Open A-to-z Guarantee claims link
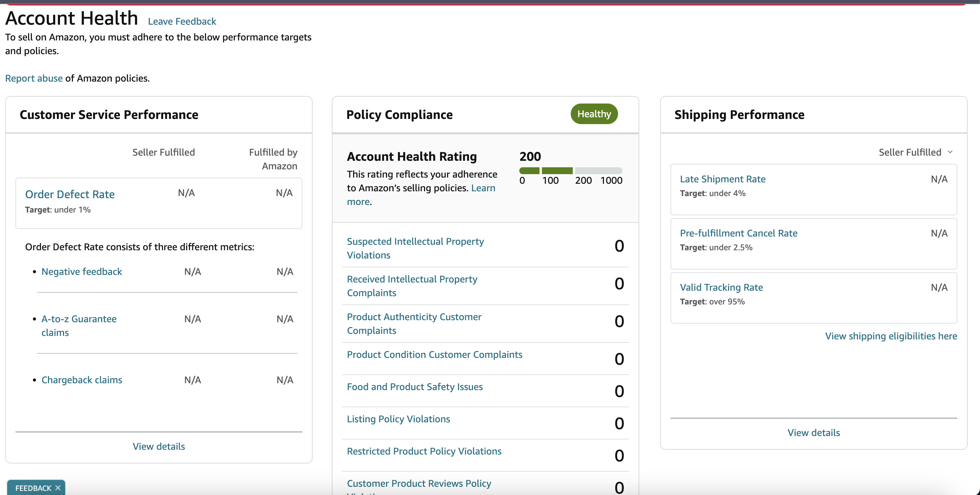980x495 pixels. point(79,325)
